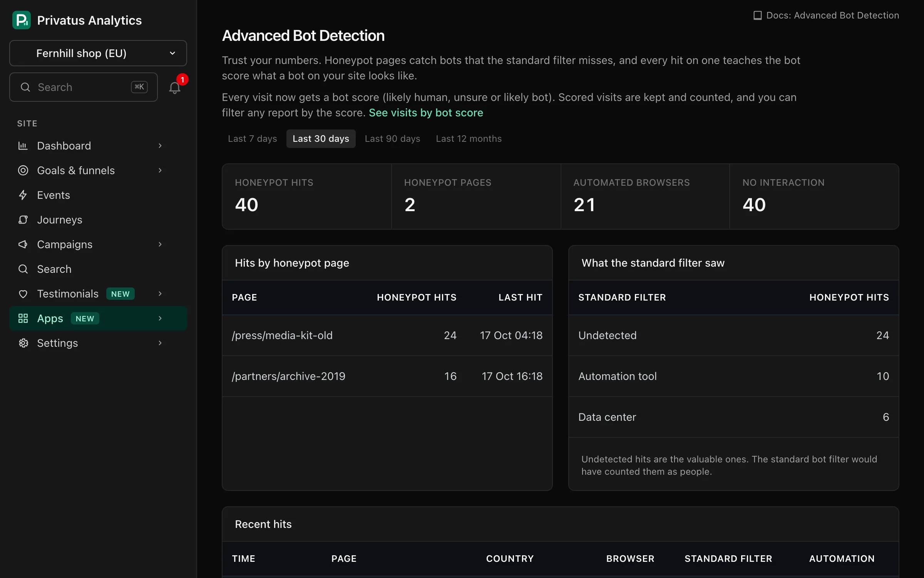Click the NO INTERACTION stat card
The height and width of the screenshot is (578, 924).
[814, 197]
